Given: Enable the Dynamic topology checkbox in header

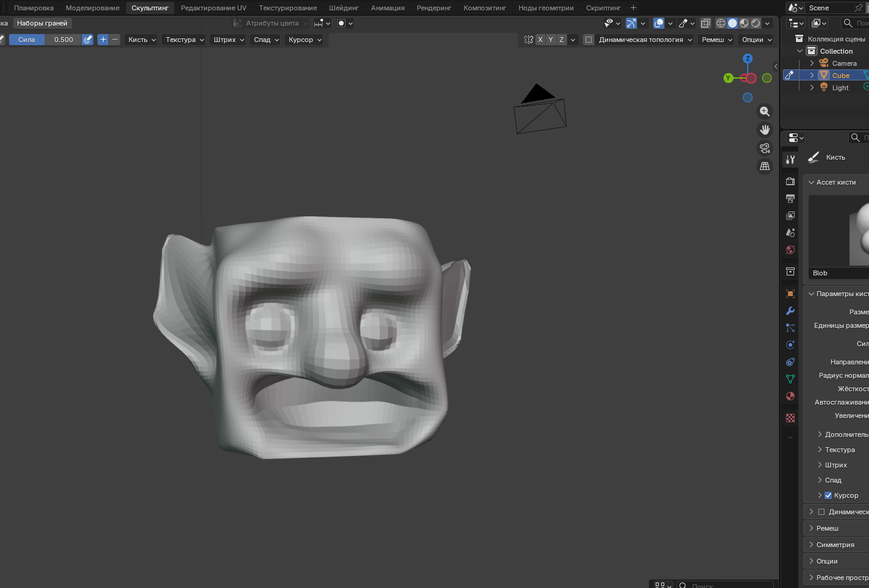Looking at the screenshot, I should click(589, 40).
